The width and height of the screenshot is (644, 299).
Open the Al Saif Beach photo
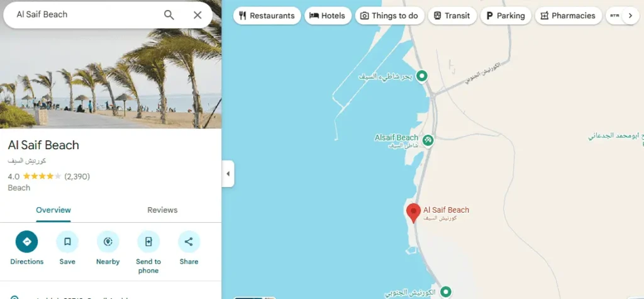[x=111, y=78]
